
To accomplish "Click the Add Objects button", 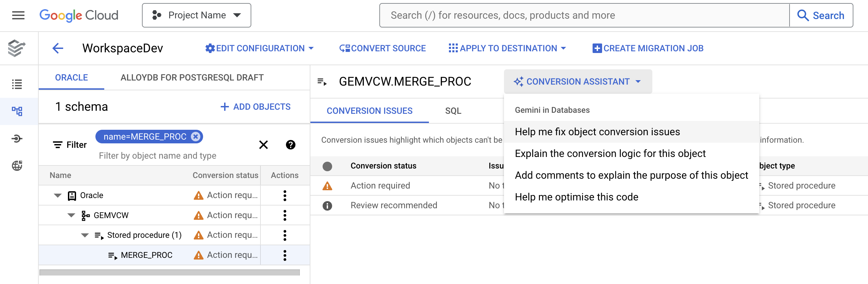I will (x=255, y=107).
